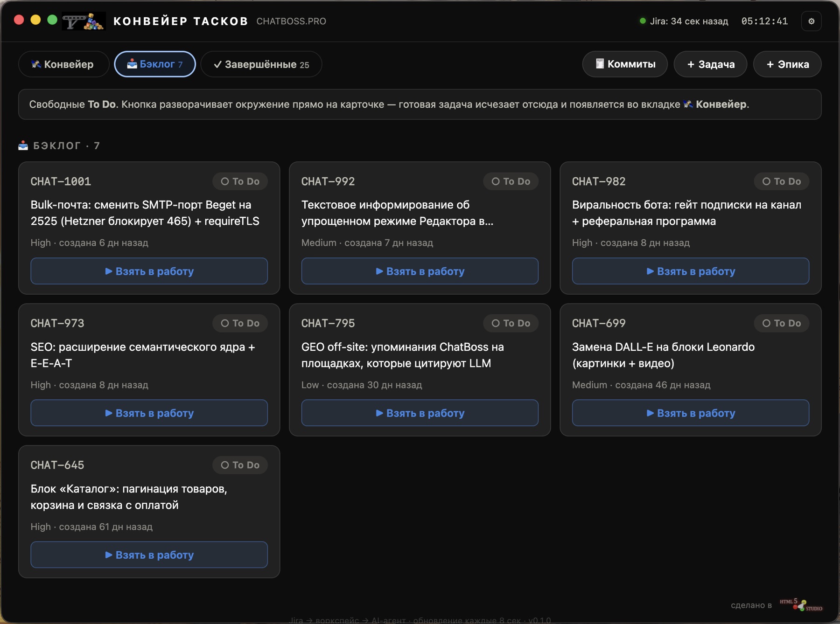840x624 pixels.
Task: Click the 05:12:41 clock readout
Action: point(764,21)
